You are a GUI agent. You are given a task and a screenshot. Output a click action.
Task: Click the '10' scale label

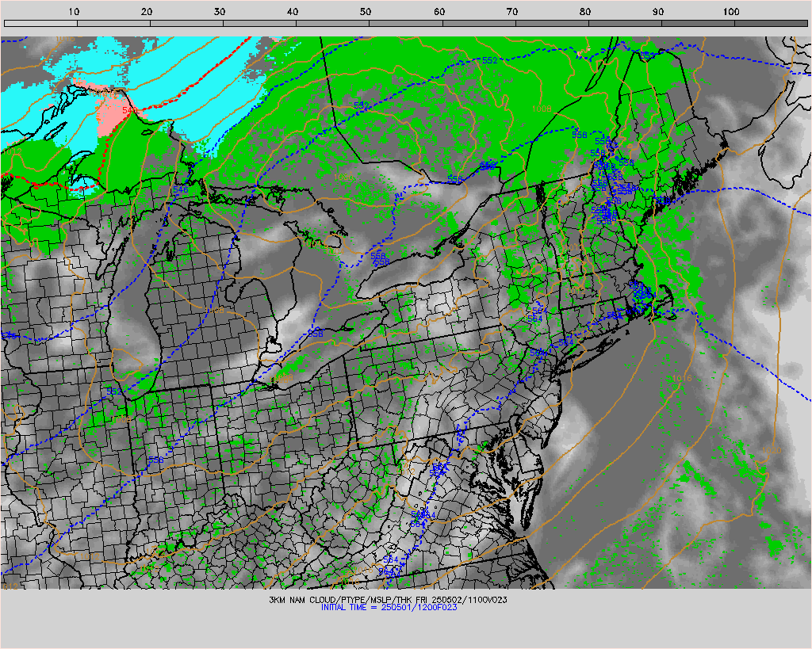point(74,11)
